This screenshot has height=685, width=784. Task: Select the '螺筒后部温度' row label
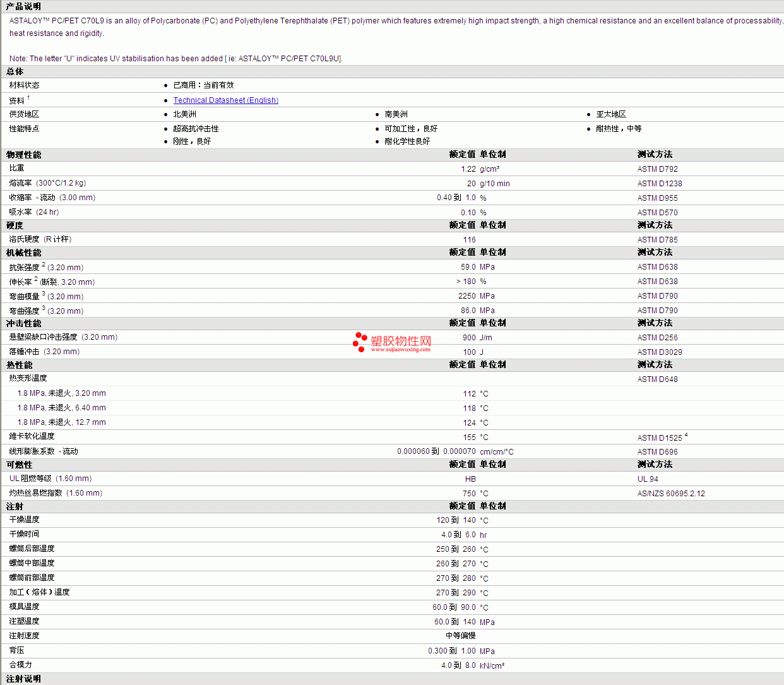[32, 549]
